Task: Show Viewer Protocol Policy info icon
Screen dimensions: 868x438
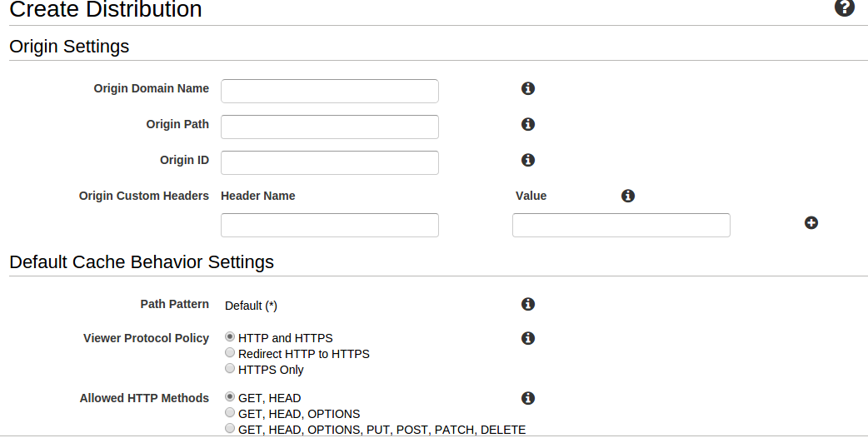Action: point(528,338)
